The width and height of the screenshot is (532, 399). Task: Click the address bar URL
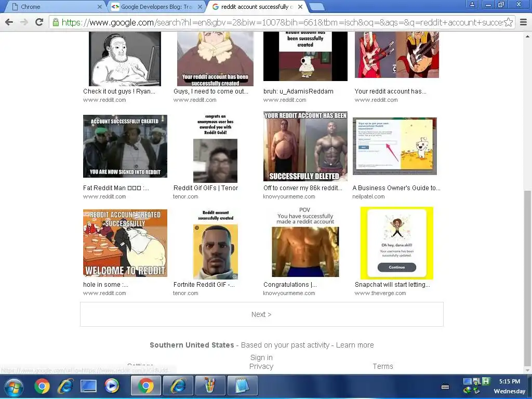tap(282, 22)
